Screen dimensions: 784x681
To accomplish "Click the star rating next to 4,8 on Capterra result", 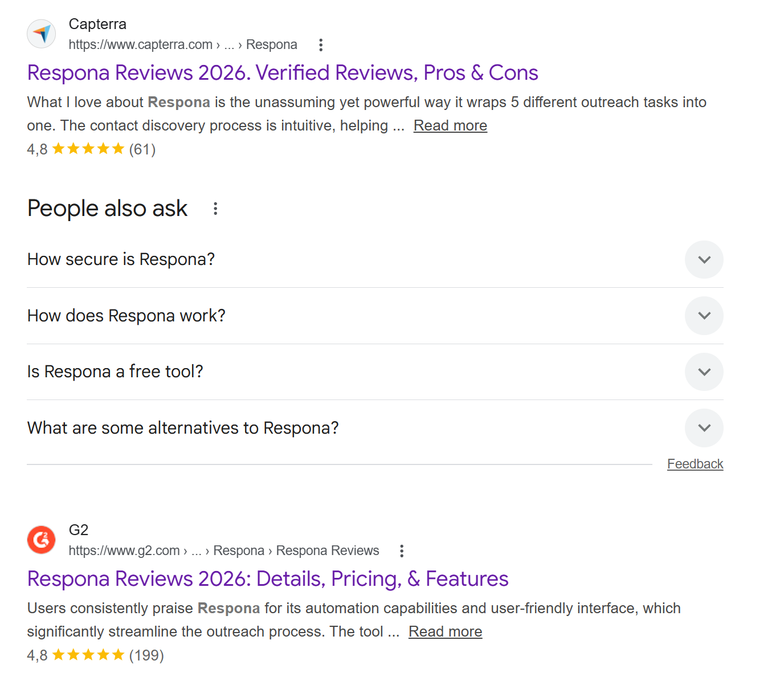I will 88,149.
